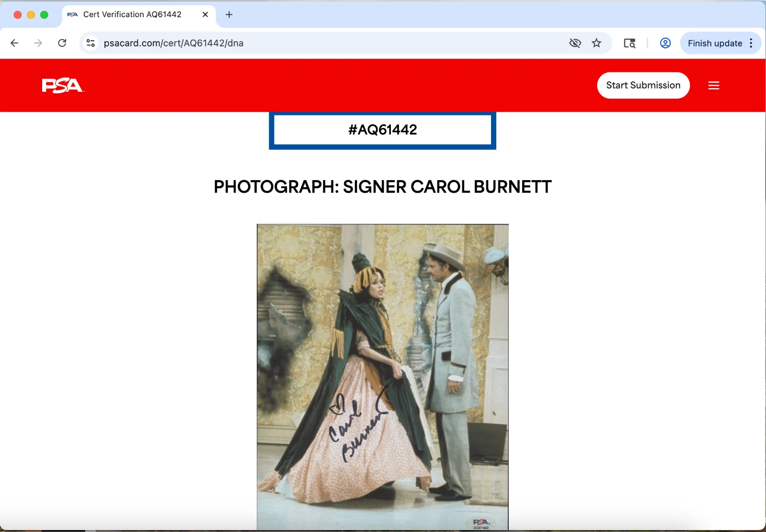The width and height of the screenshot is (766, 532).
Task: Click the PSA favicon in the tab
Action: click(72, 14)
